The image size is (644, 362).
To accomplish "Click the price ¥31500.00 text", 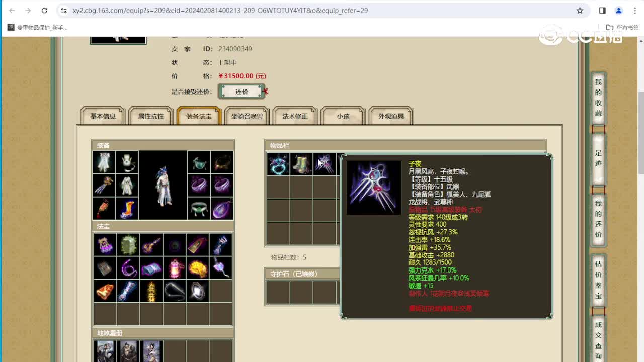I will pos(243,76).
